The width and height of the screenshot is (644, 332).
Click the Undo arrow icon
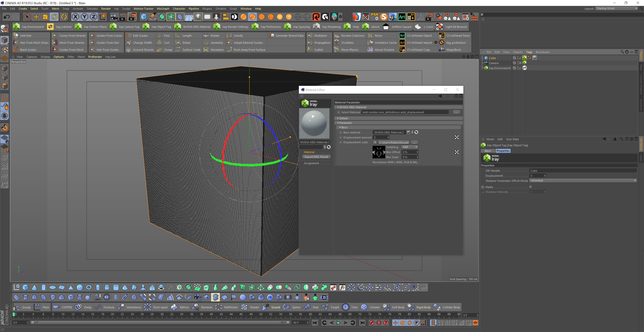[x=7, y=17]
